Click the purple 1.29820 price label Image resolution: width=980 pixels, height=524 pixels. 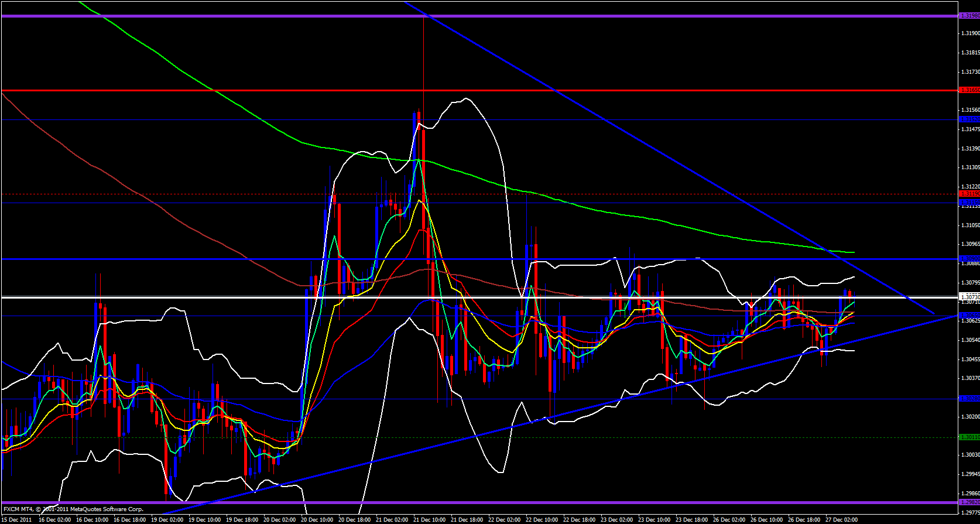(x=968, y=502)
